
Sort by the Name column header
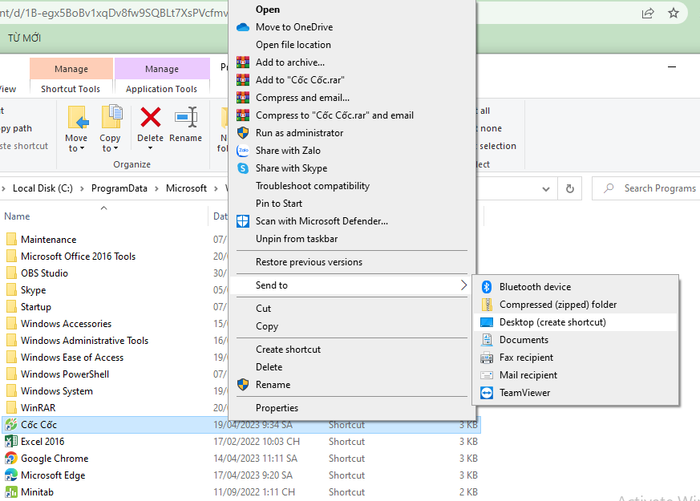(17, 217)
